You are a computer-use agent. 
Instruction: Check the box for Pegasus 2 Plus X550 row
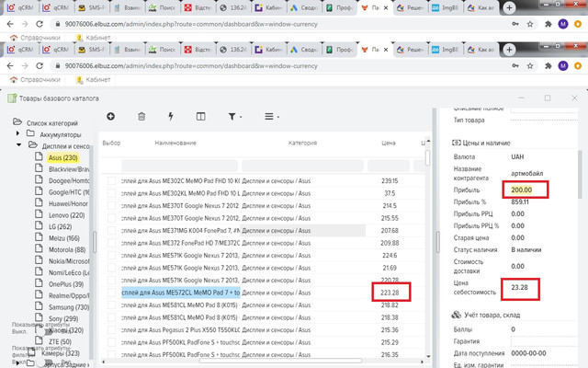click(111, 329)
